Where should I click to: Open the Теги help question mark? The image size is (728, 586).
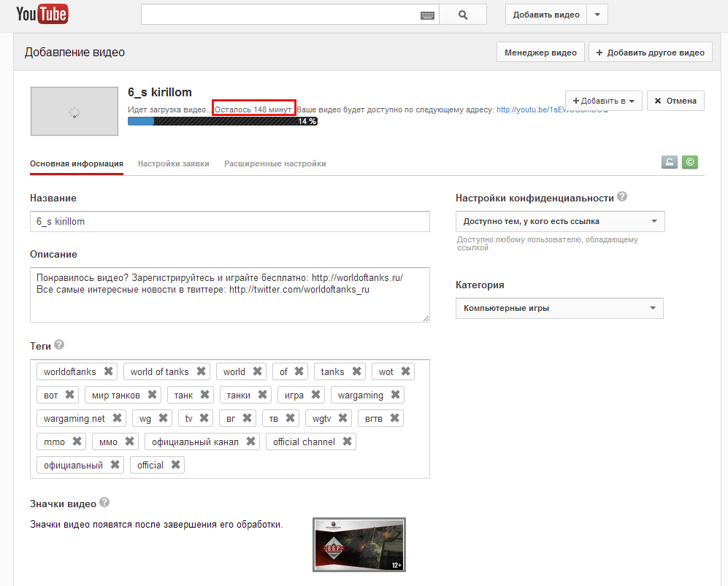coord(59,344)
